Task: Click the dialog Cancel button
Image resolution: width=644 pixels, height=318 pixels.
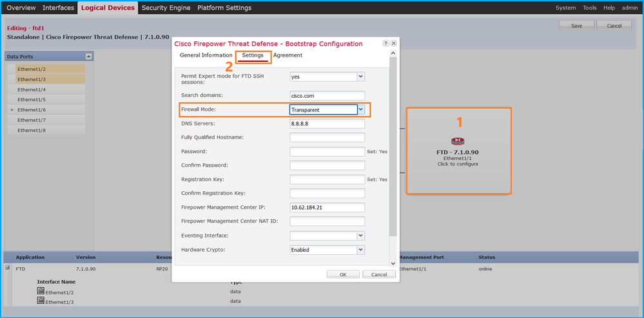Action: [378, 274]
